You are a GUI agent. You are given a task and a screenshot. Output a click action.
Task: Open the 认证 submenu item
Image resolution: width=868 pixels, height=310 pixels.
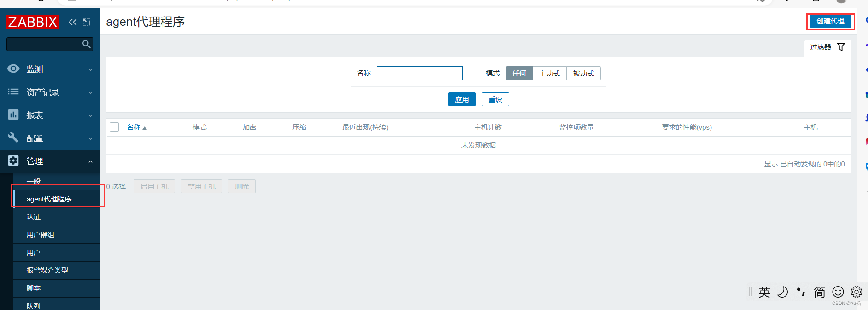57,217
